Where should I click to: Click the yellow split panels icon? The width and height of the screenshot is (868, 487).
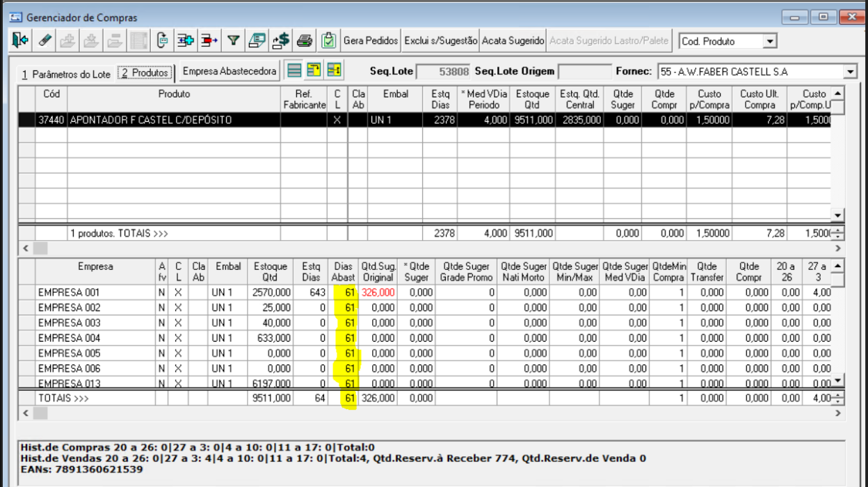[335, 70]
